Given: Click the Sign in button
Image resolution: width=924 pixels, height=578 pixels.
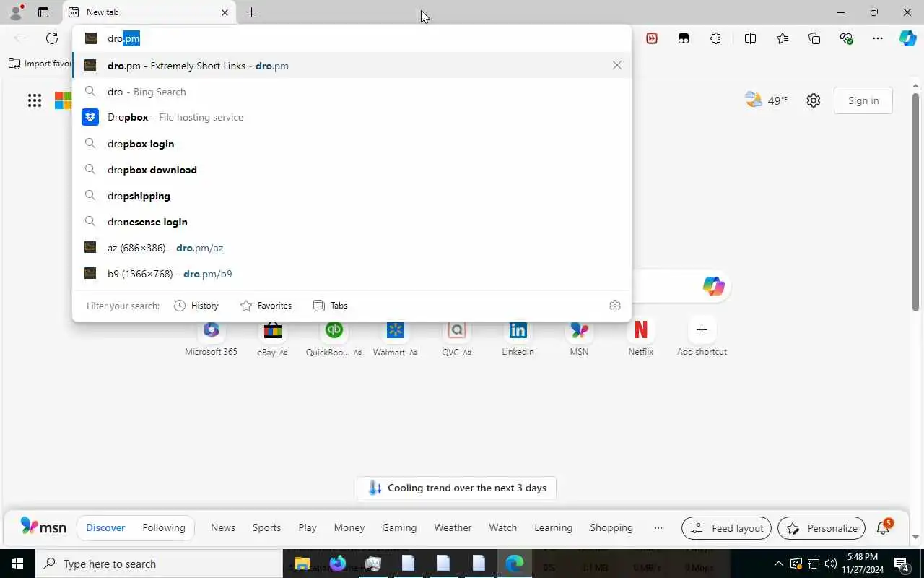Looking at the screenshot, I should tap(863, 100).
